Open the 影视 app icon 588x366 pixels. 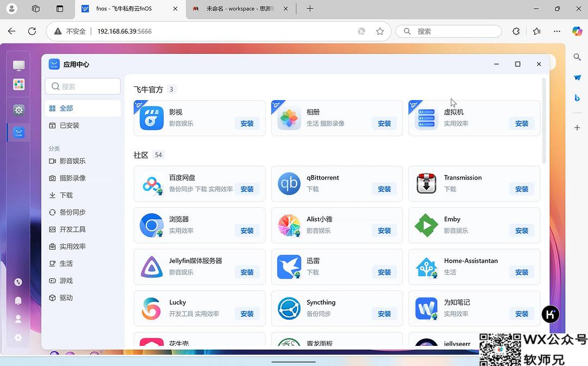[x=151, y=118]
